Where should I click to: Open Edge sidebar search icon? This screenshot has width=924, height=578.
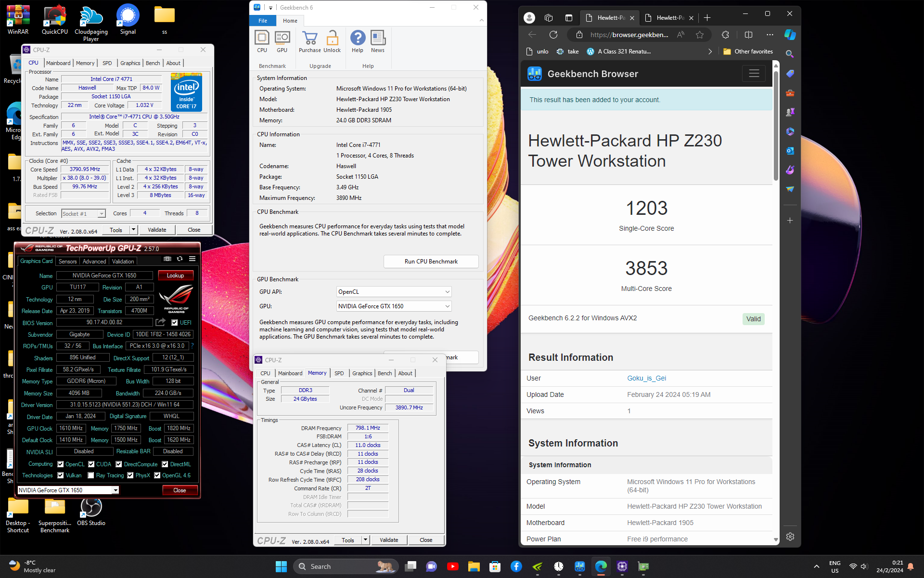(790, 54)
